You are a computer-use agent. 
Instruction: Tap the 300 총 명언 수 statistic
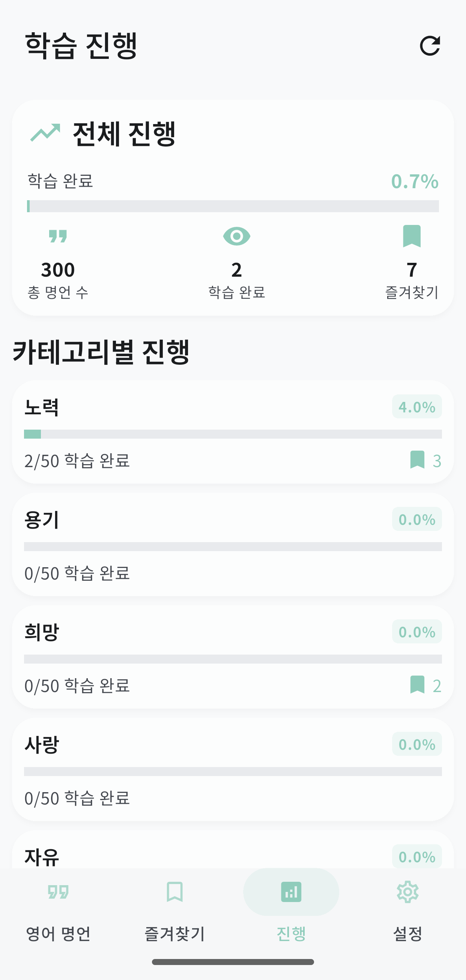tap(58, 269)
